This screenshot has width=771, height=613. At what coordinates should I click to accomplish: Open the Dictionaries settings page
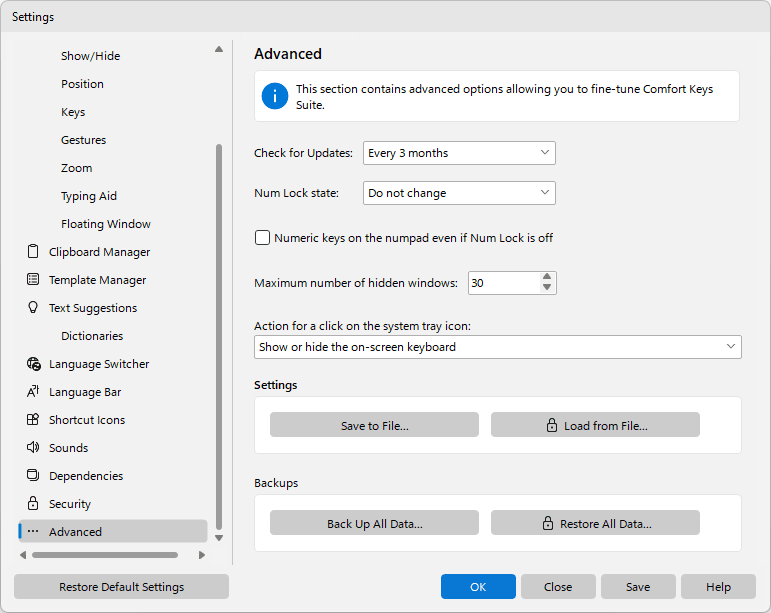coord(92,336)
